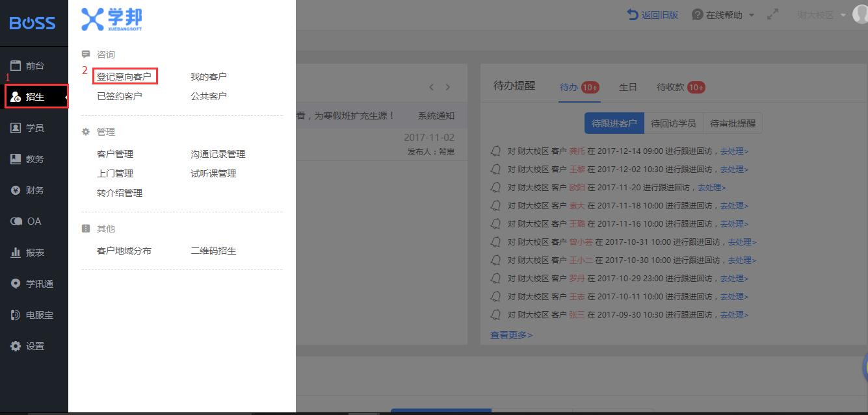This screenshot has width=868, height=415.
Task: Open 试听课管理 under 管理
Action: click(x=213, y=173)
